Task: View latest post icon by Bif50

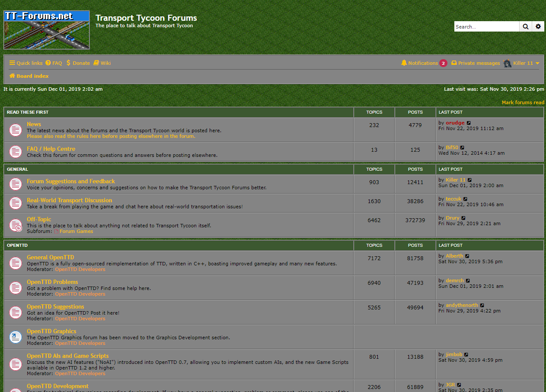Action: coord(462,148)
